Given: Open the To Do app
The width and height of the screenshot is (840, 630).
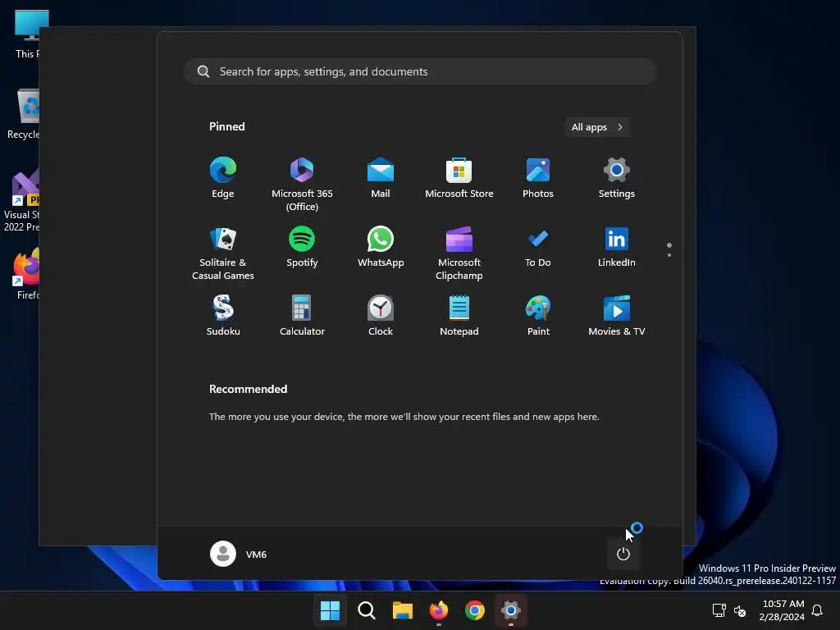Looking at the screenshot, I should click(x=538, y=248).
